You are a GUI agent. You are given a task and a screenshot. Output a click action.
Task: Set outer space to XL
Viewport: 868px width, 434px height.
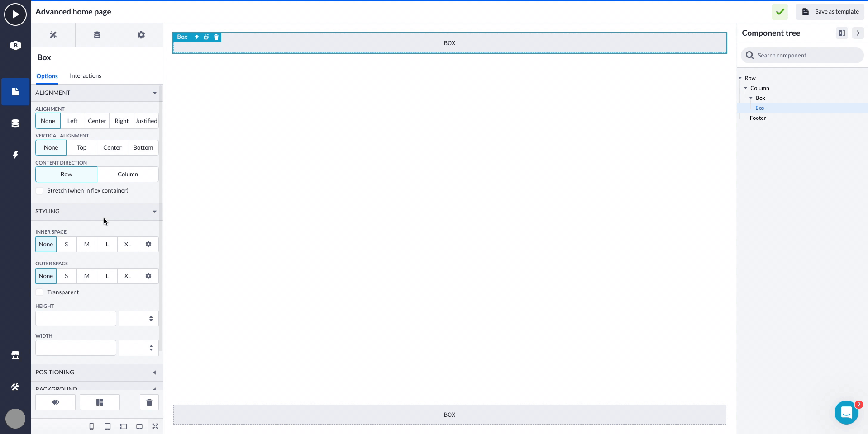(x=128, y=276)
